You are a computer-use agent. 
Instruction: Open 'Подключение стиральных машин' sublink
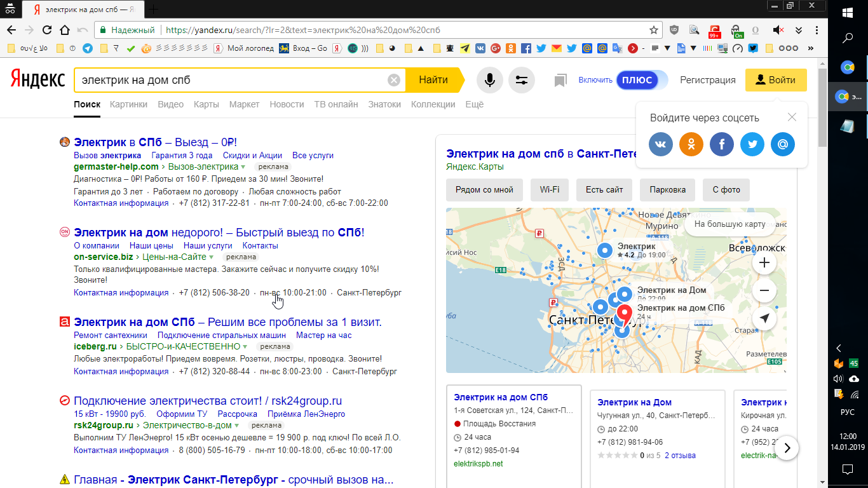point(222,335)
